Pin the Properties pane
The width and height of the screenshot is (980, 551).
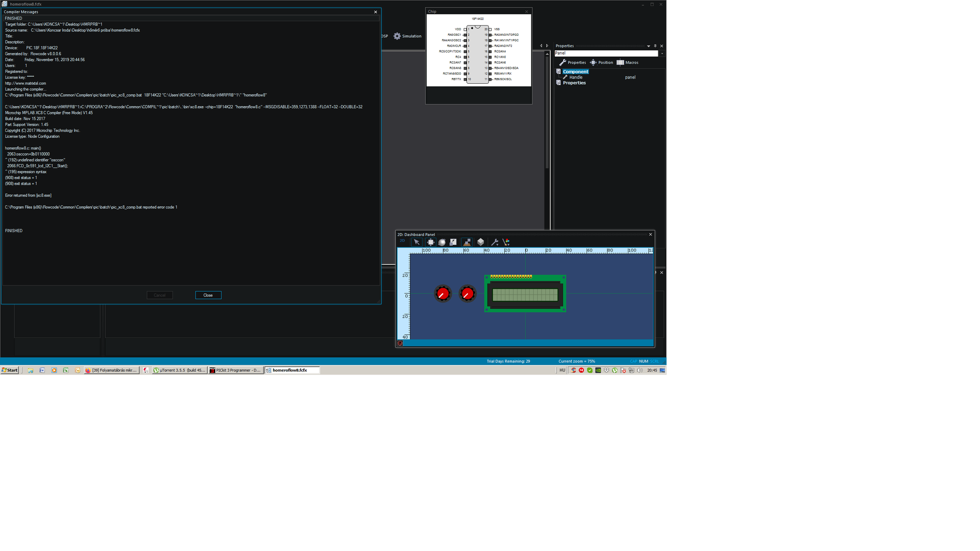(655, 46)
